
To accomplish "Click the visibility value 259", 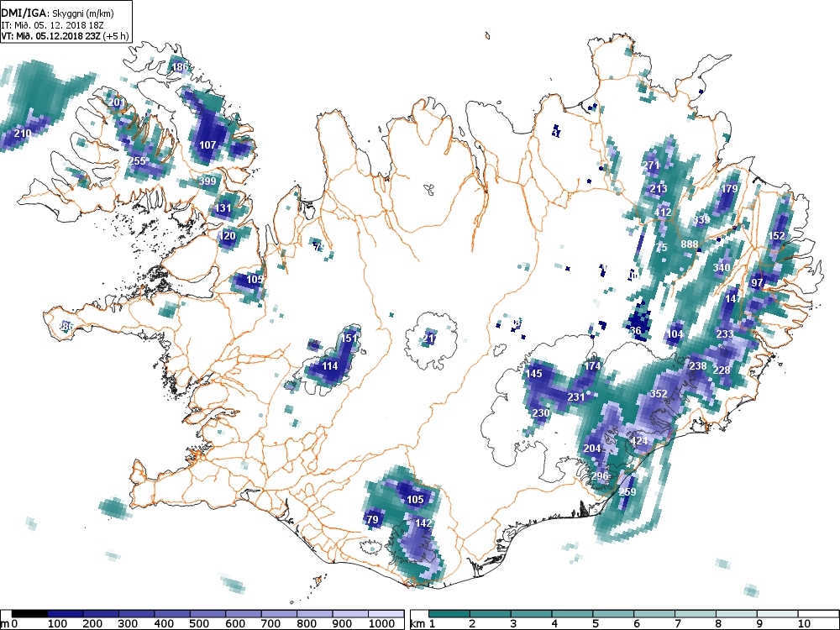I will click(x=627, y=491).
